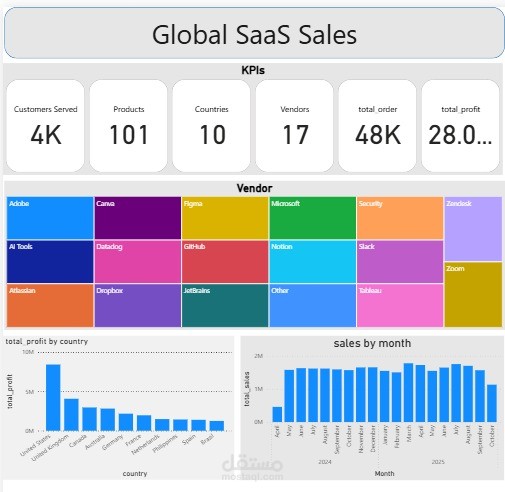Select the Tableau vendor tile
Viewport: 505px width, 492px height.
coord(400,305)
